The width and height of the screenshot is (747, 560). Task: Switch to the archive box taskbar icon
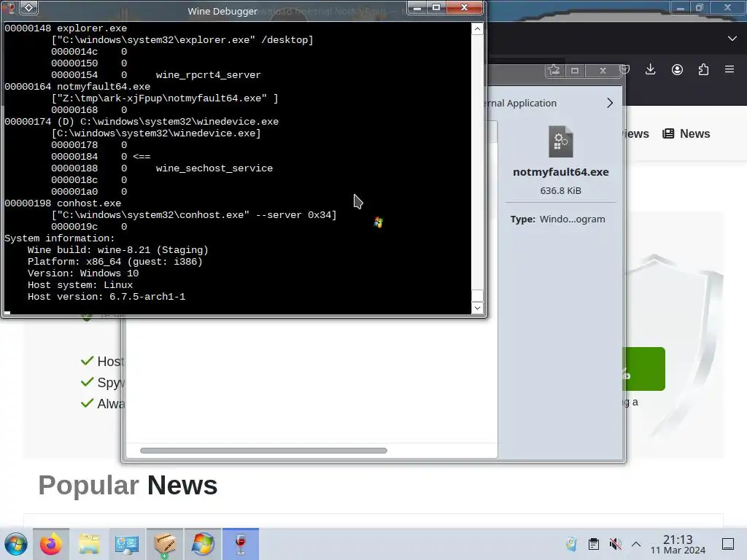(x=164, y=544)
